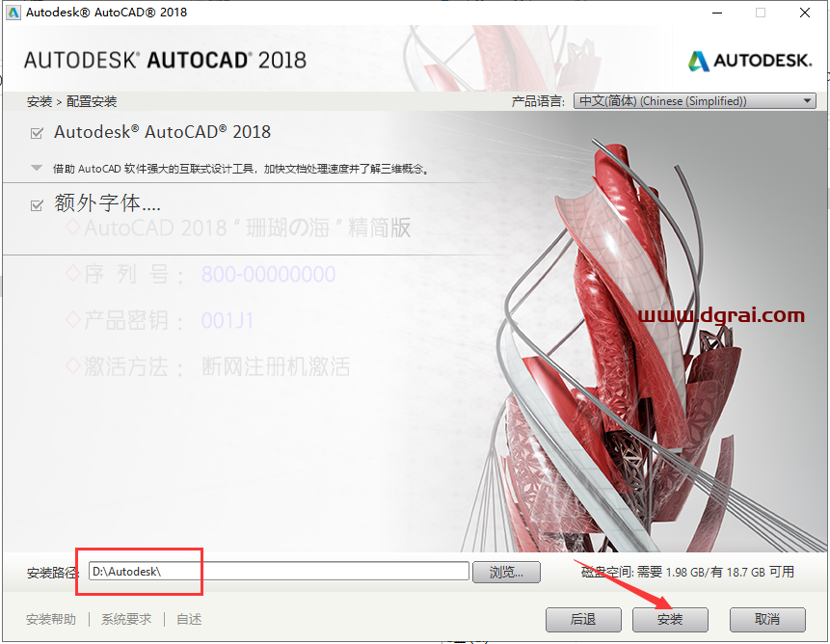Image resolution: width=830 pixels, height=644 pixels.
Task: Click the 浏览... button
Action: [x=506, y=572]
